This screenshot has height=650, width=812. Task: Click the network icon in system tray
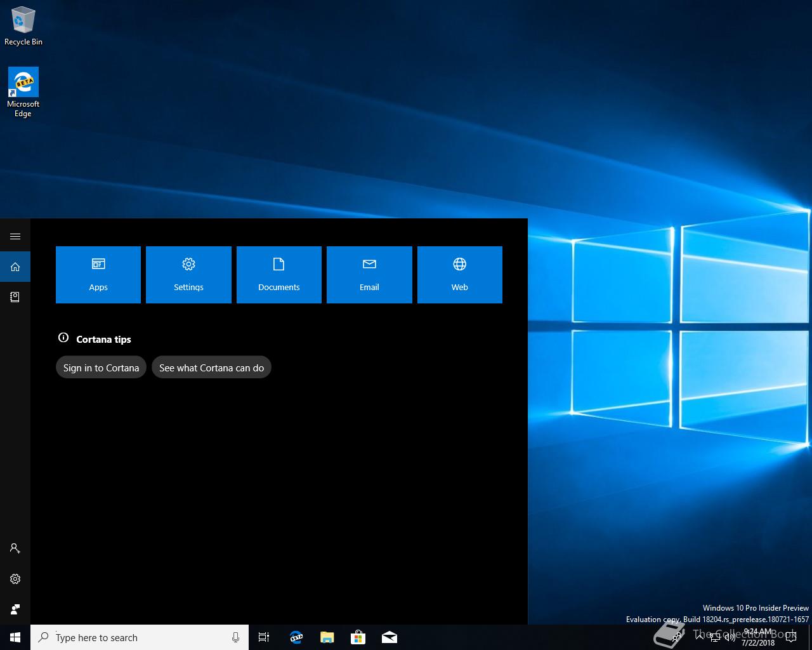[x=715, y=637]
